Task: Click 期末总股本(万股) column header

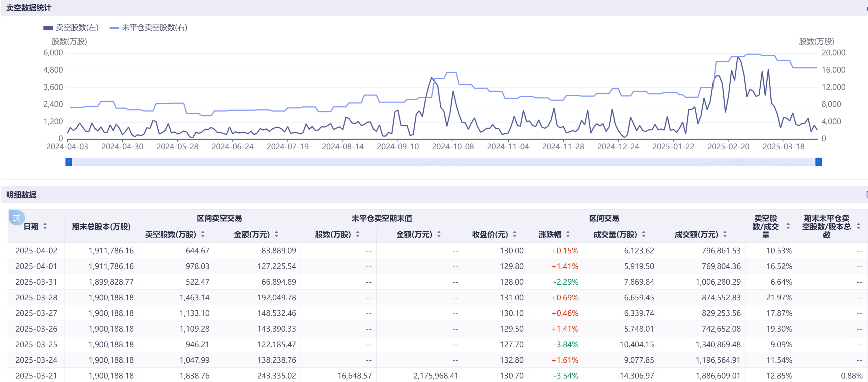Action: pyautogui.click(x=101, y=226)
